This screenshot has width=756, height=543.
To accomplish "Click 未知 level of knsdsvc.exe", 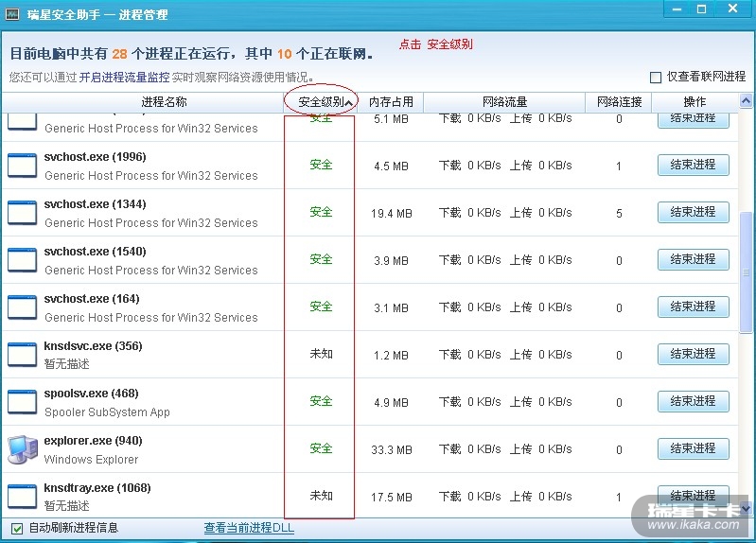I will tap(321, 354).
